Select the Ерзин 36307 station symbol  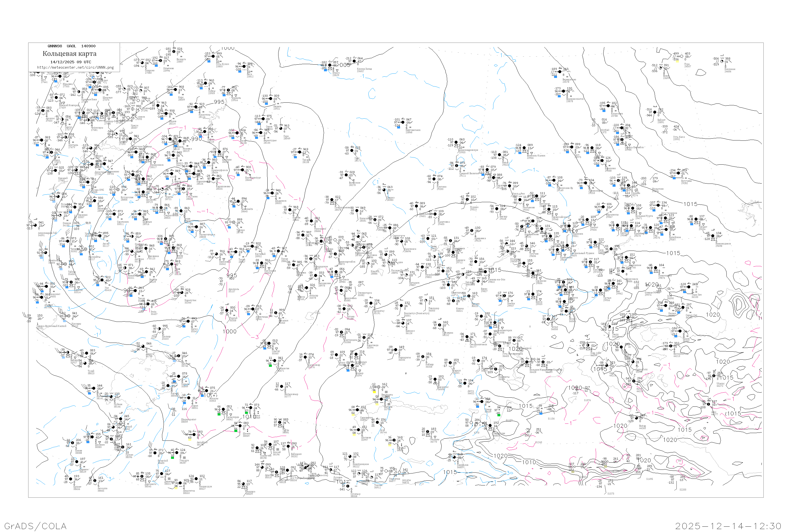[680, 331]
